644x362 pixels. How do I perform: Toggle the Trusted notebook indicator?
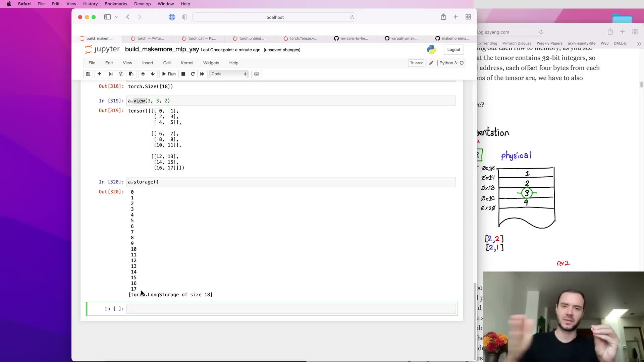(416, 63)
